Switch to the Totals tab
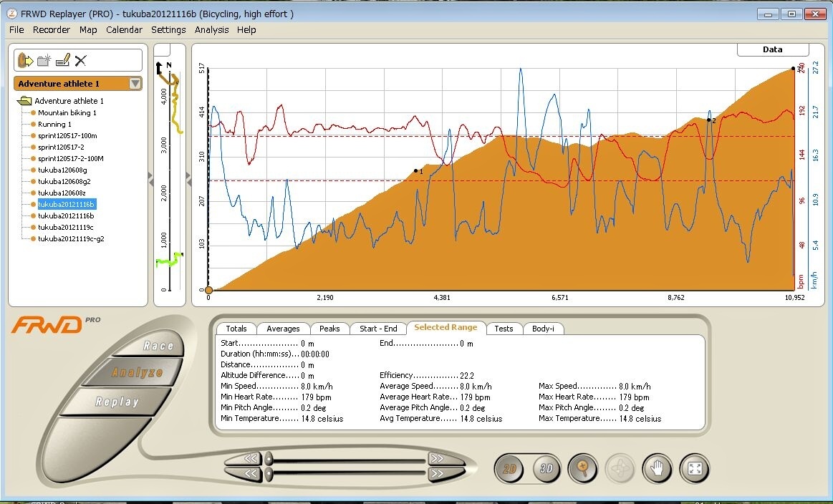The image size is (833, 504). [236, 329]
